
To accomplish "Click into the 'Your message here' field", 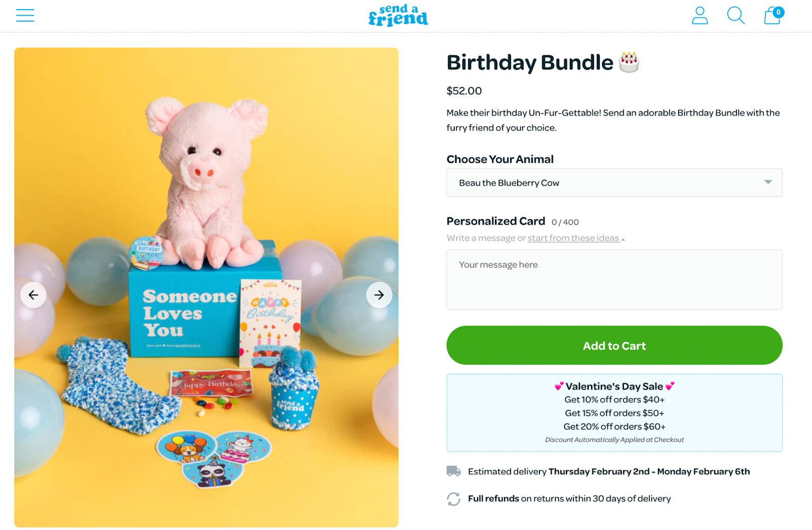I will point(614,279).
